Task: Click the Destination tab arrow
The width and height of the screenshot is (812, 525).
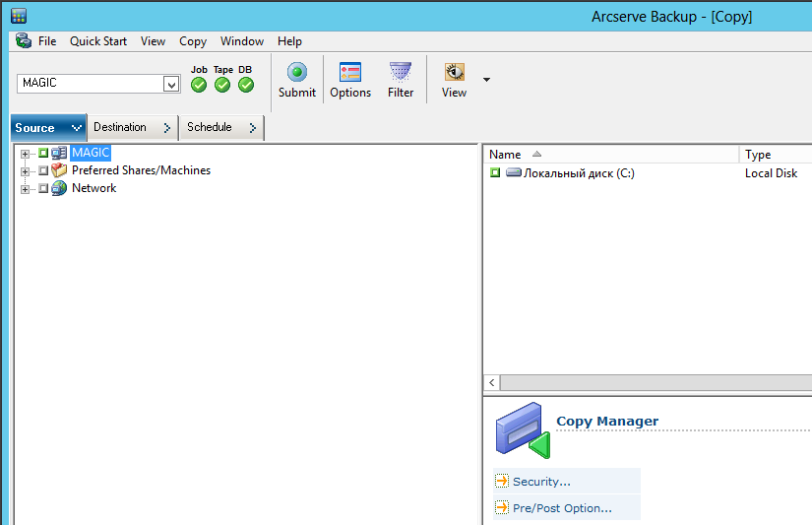Action: (x=166, y=127)
